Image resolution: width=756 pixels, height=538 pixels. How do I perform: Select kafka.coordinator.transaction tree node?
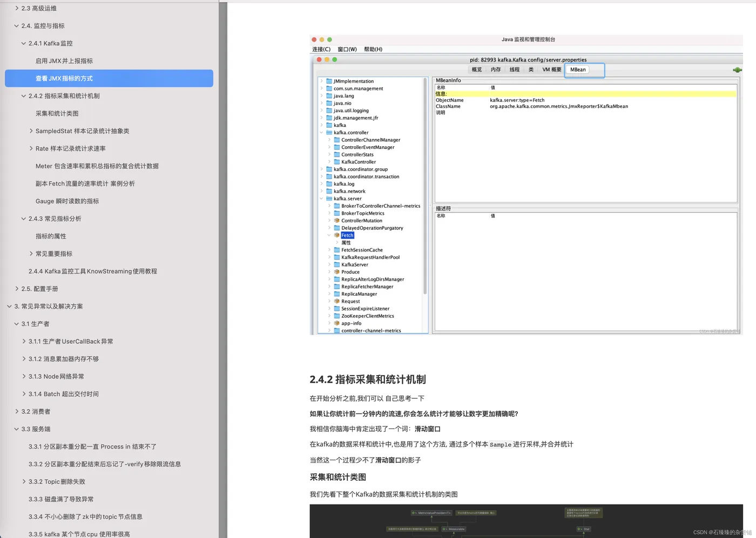click(367, 176)
